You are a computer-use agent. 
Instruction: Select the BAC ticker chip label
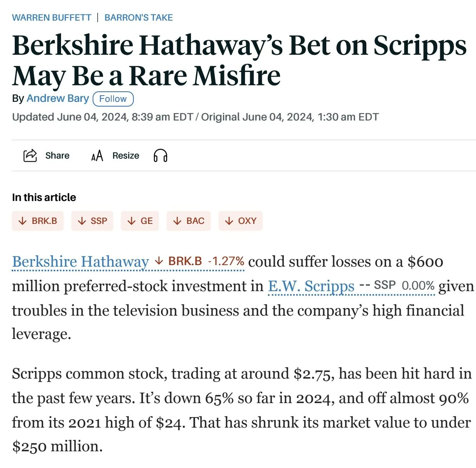pyautogui.click(x=195, y=221)
